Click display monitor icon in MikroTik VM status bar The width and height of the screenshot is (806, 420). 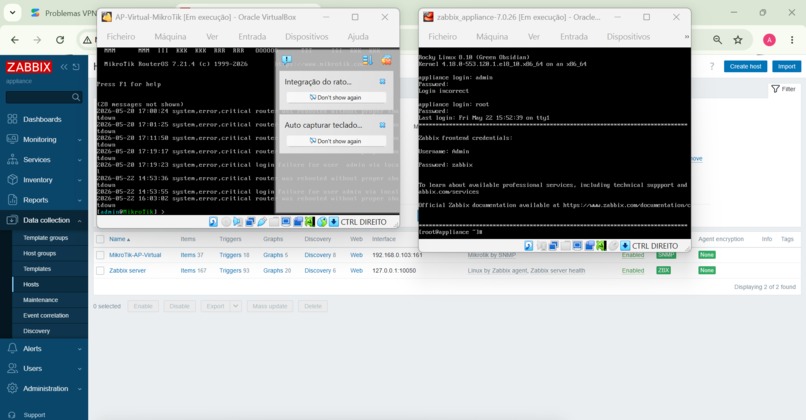click(286, 222)
